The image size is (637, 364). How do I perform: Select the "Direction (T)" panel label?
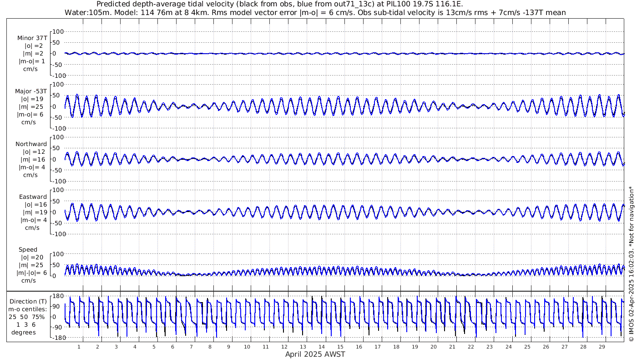[28, 301]
